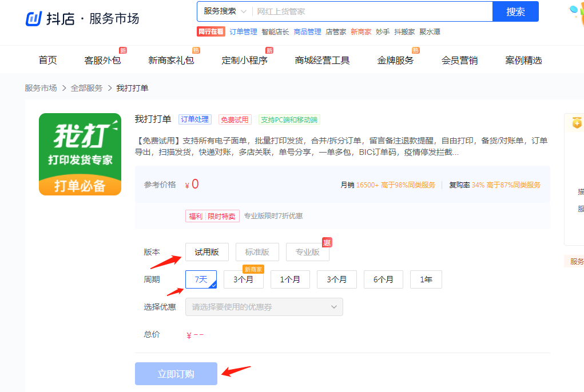Open the 订单管理 hot keyword link
The height and width of the screenshot is (392, 584).
click(243, 32)
